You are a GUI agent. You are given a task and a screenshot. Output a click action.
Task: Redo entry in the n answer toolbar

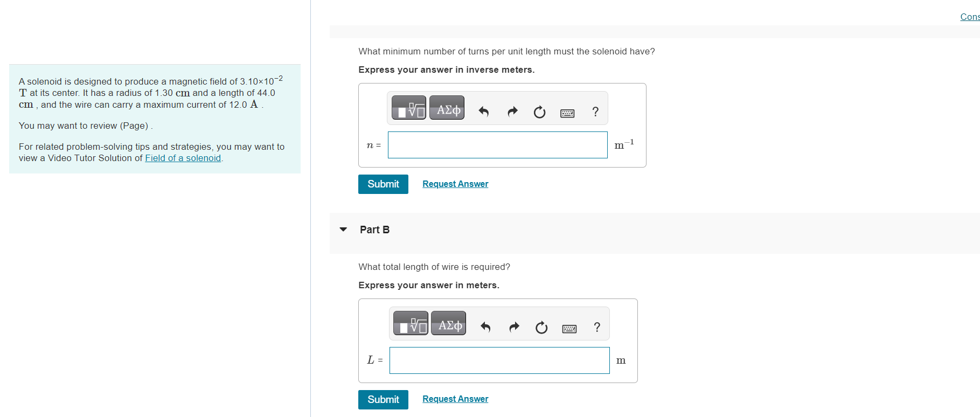pos(512,112)
